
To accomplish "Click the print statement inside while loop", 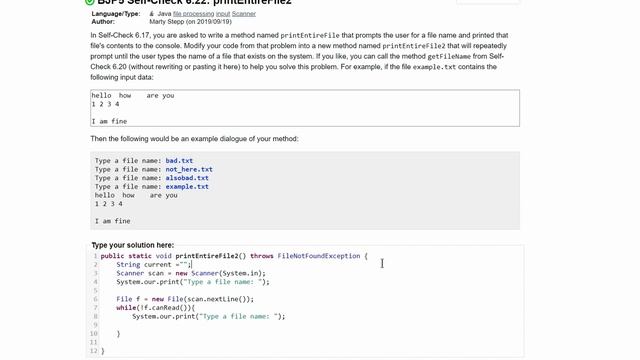I will coord(209,316).
